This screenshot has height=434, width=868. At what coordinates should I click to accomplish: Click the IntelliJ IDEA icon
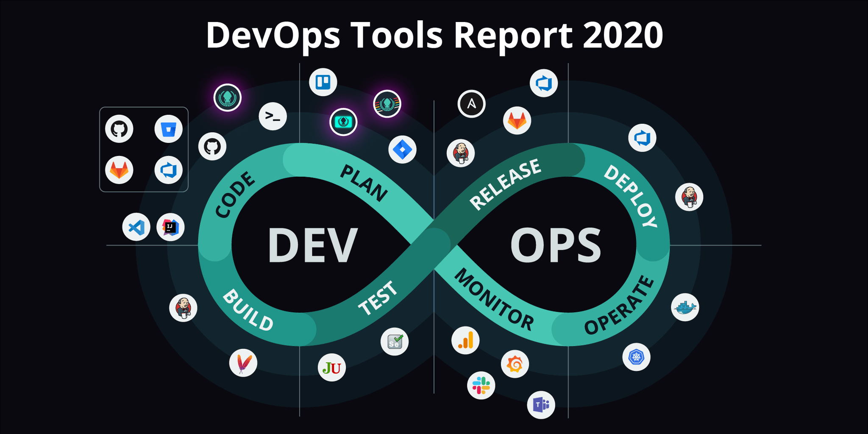click(170, 227)
